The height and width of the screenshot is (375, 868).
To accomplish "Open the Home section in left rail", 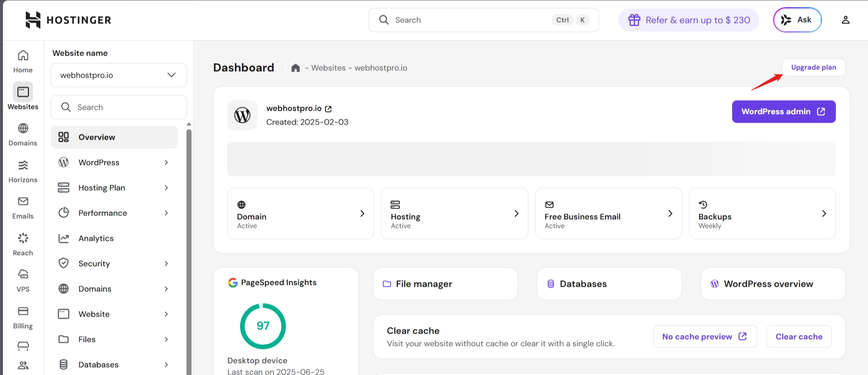I will 23,61.
